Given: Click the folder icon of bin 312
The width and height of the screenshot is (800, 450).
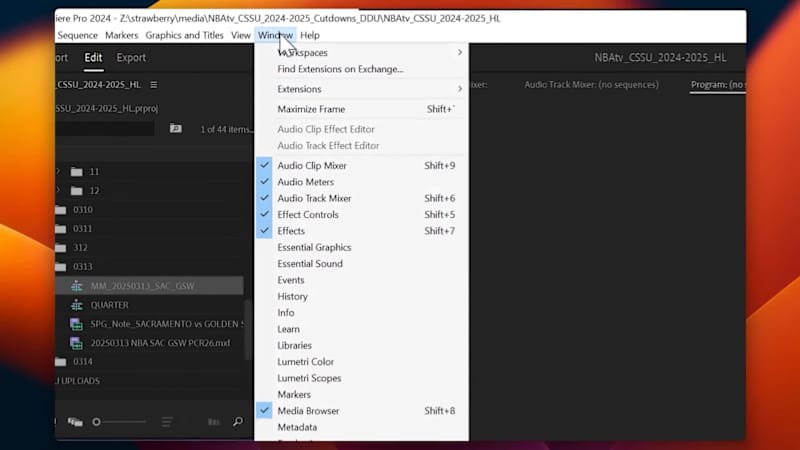Looking at the screenshot, I should 61,247.
